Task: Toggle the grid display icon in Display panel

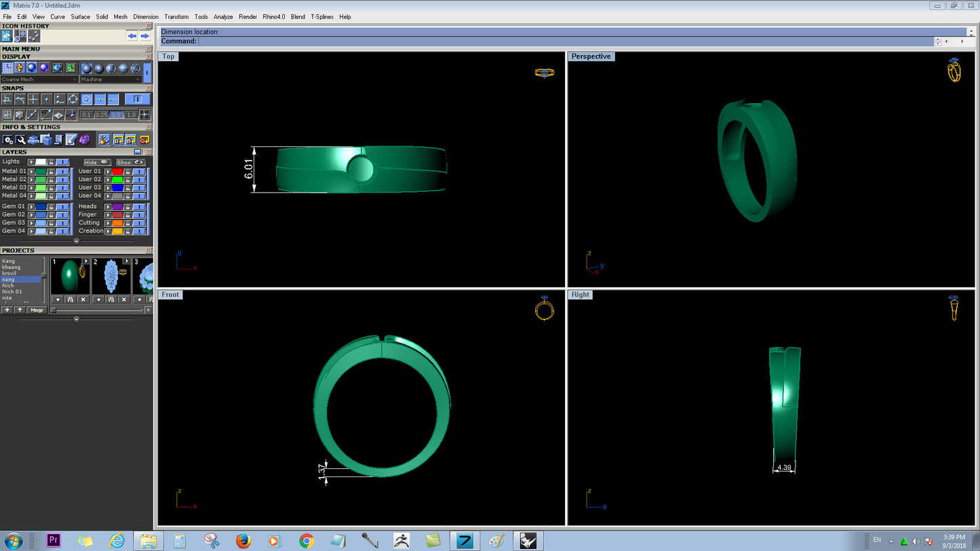Action: pos(7,68)
